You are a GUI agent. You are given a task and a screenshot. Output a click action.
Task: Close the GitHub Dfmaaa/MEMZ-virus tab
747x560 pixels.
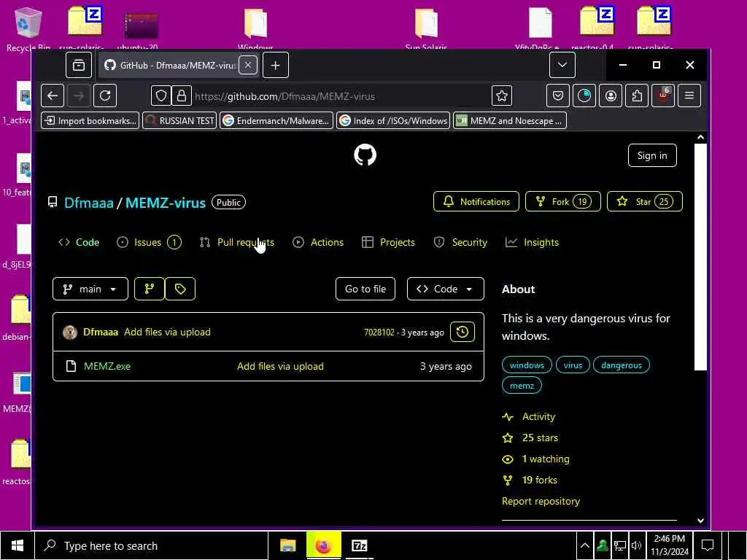248,65
